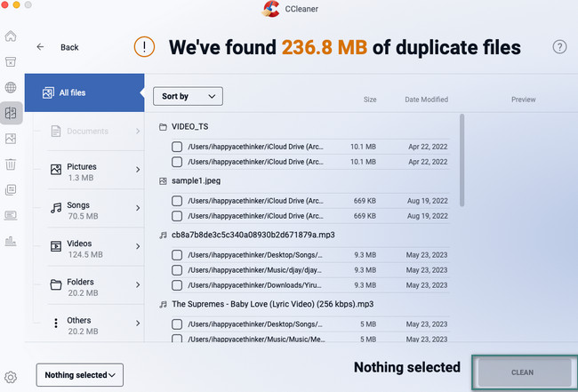Viewport: 578px width, 392px height.
Task: Click the file list vertical scrollbar
Action: click(x=462, y=160)
